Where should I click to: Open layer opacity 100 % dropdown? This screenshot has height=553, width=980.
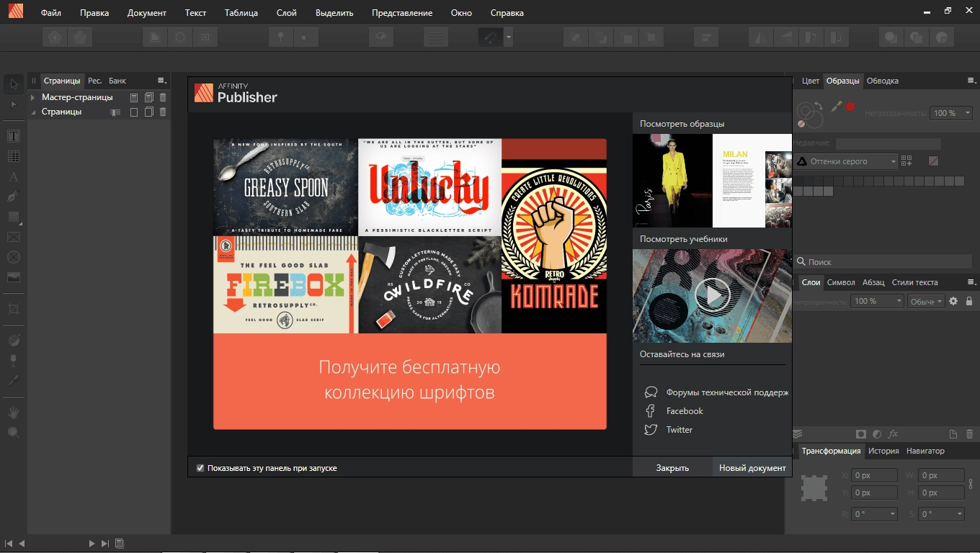pyautogui.click(x=877, y=301)
